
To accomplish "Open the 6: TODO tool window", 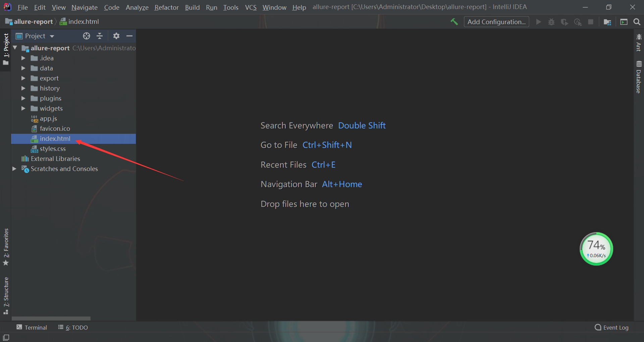I will (73, 328).
